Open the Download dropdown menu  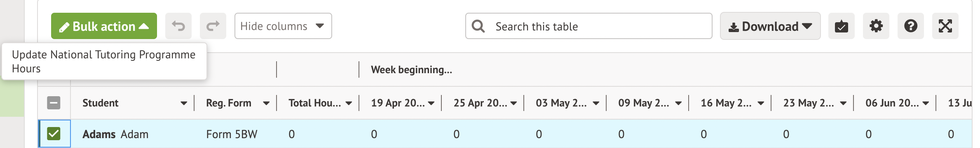770,26
